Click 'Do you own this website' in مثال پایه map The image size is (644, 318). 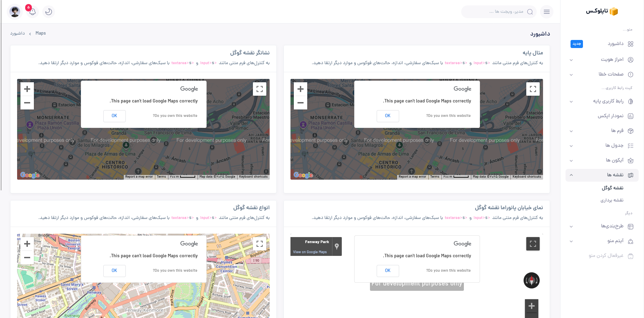click(x=448, y=116)
